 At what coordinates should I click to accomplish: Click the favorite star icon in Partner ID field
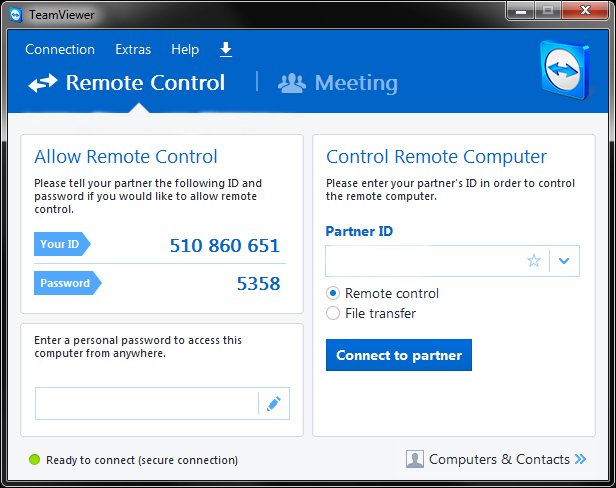[534, 261]
